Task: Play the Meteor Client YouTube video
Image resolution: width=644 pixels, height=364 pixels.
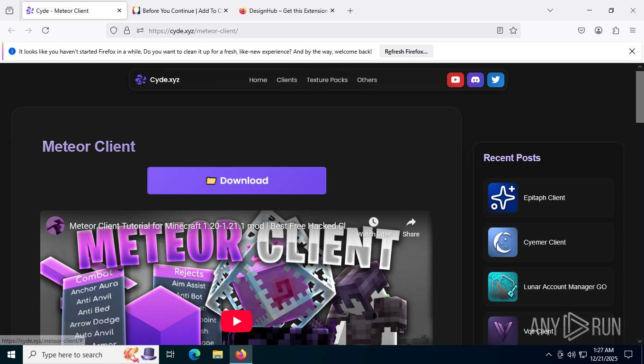Action: (x=236, y=321)
